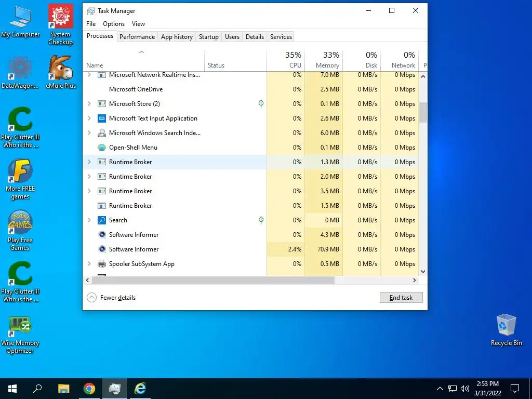Expand the Runtime Broker using 3.5 MB
The height and width of the screenshot is (399, 532).
tap(89, 191)
